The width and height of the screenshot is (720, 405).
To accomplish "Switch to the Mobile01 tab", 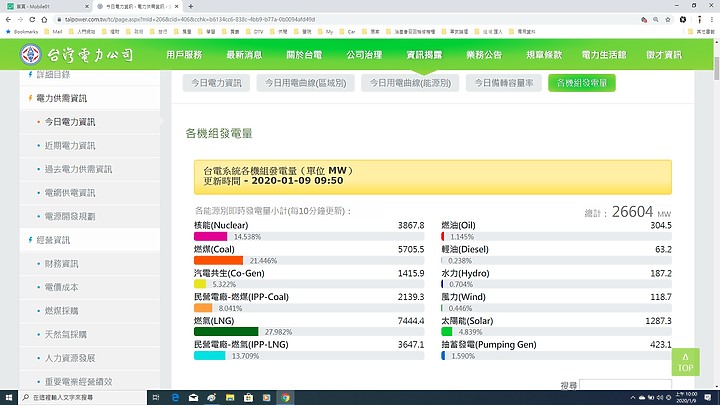I will click(46, 6).
